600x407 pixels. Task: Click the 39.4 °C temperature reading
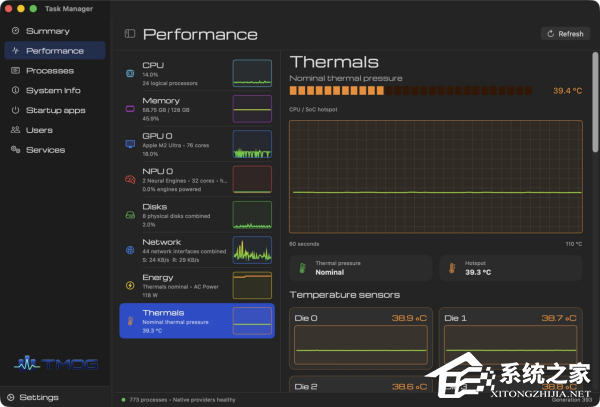tap(567, 91)
